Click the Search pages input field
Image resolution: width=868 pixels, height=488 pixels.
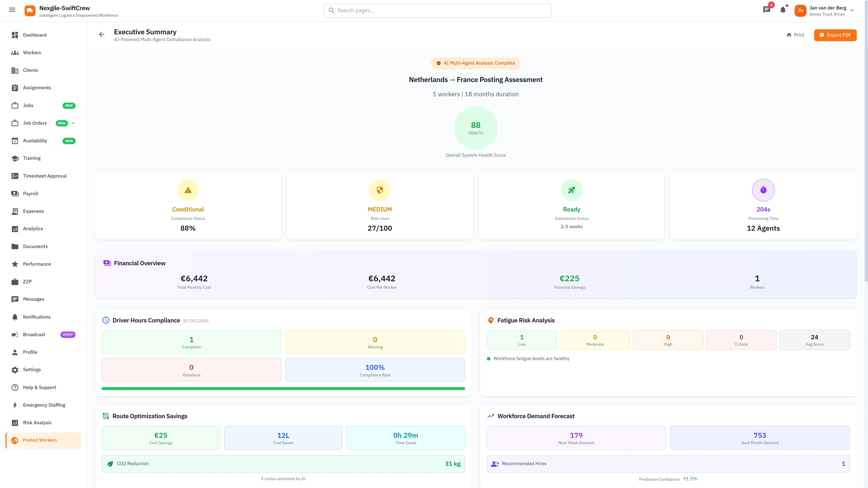tap(437, 11)
